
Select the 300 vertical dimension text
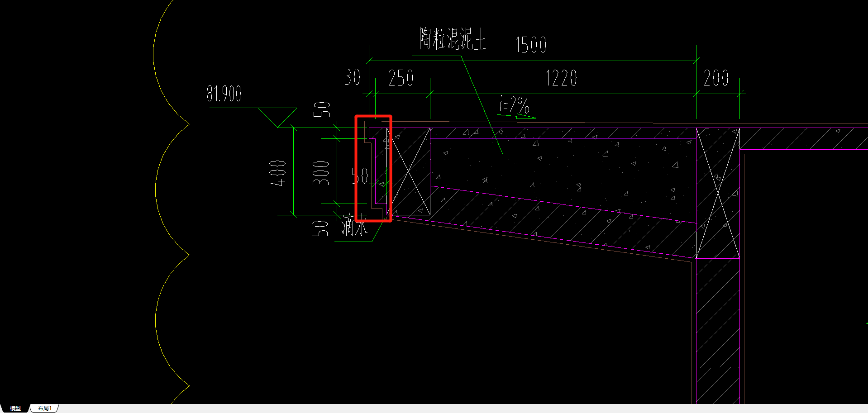(x=321, y=173)
